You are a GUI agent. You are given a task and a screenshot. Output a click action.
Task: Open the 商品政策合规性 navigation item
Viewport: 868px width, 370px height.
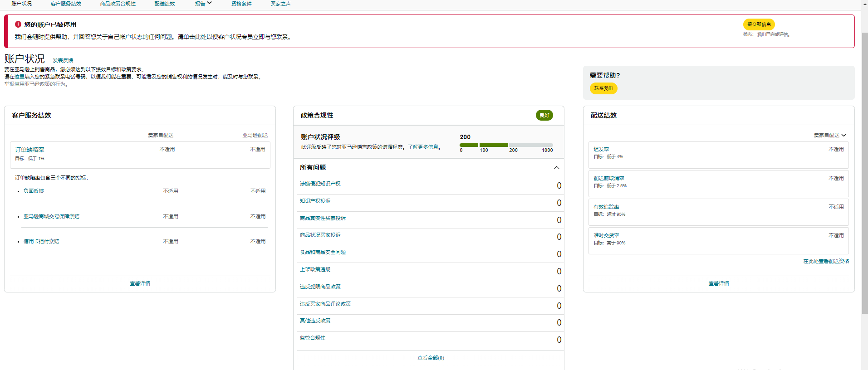point(118,4)
